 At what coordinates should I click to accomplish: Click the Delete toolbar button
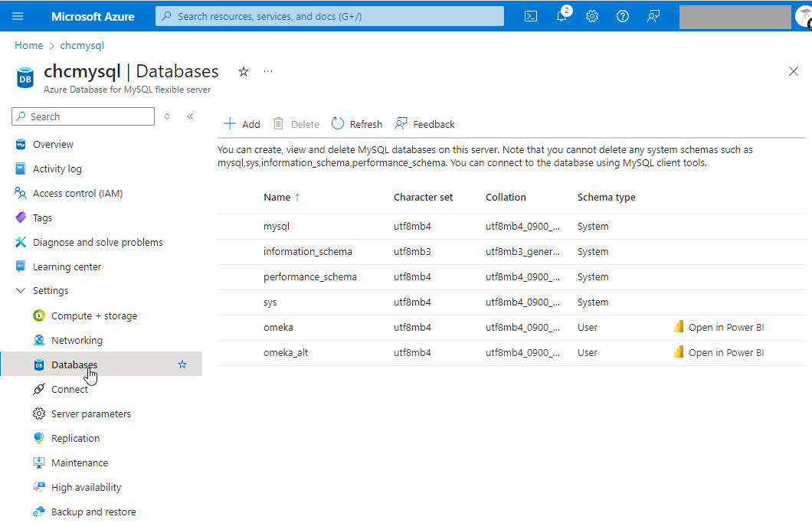pos(296,124)
